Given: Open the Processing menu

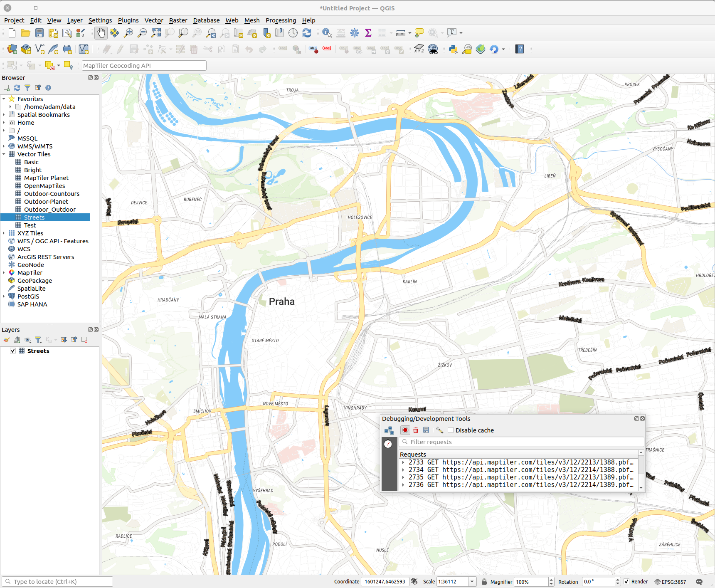Looking at the screenshot, I should click(x=281, y=20).
